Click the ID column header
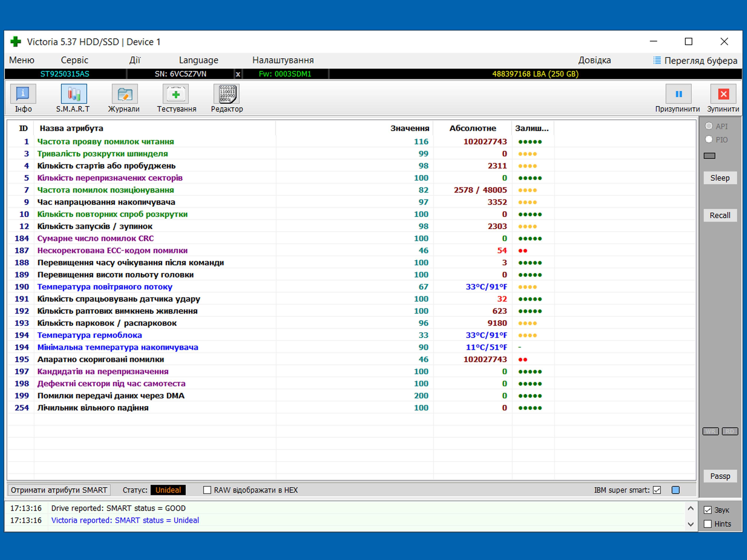This screenshot has height=560, width=747. point(23,128)
